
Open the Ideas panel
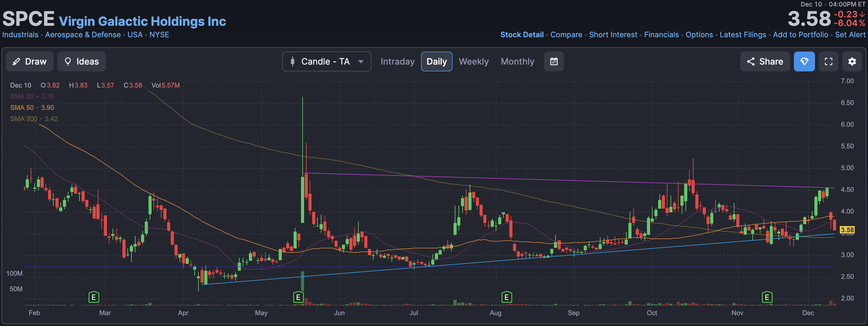81,61
